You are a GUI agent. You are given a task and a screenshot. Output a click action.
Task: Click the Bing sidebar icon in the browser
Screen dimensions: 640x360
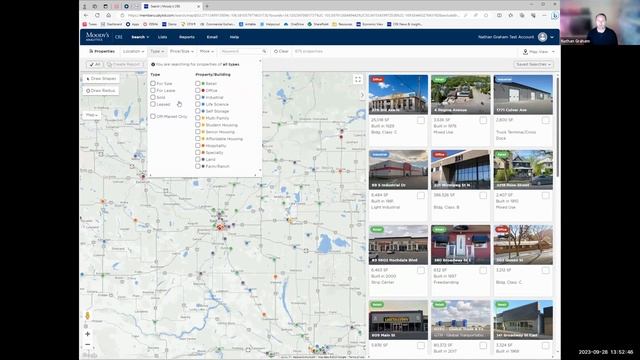(554, 16)
